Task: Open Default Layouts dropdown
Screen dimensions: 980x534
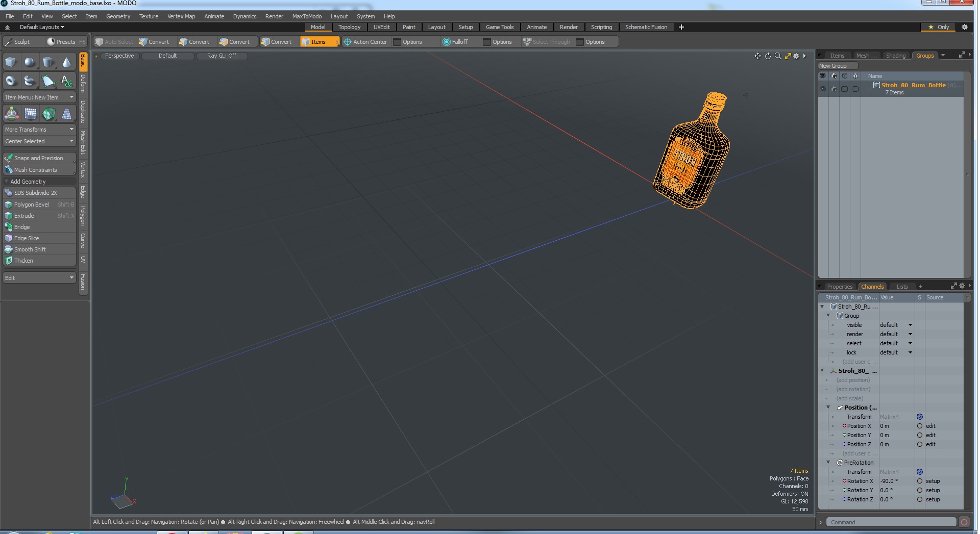Action: pyautogui.click(x=42, y=27)
